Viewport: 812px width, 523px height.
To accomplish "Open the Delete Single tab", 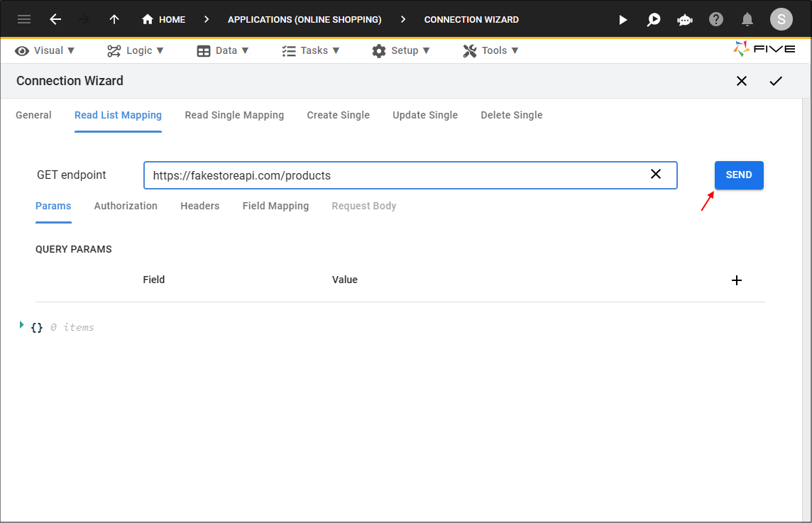I will [512, 115].
